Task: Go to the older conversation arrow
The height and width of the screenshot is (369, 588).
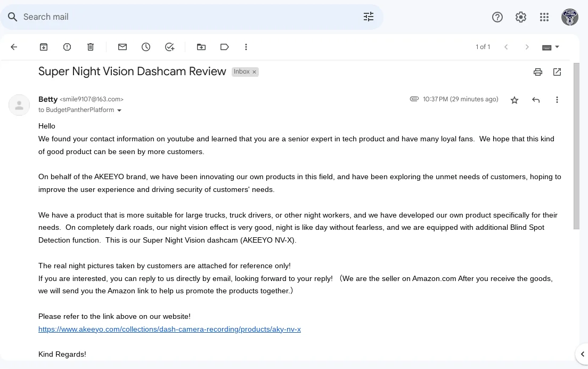Action: 527,47
